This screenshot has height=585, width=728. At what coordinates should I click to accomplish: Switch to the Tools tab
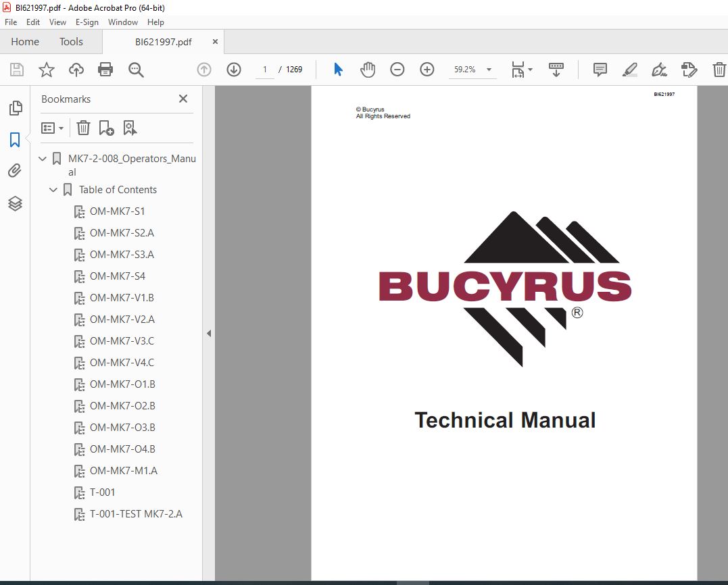click(71, 42)
